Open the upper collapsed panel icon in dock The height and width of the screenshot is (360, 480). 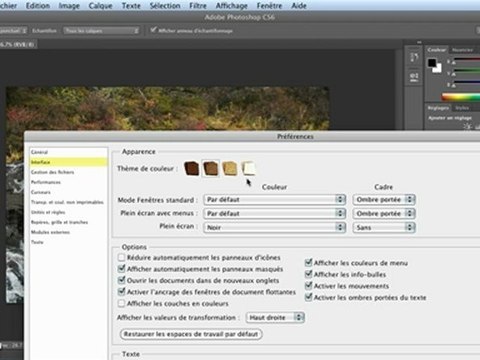click(x=414, y=57)
